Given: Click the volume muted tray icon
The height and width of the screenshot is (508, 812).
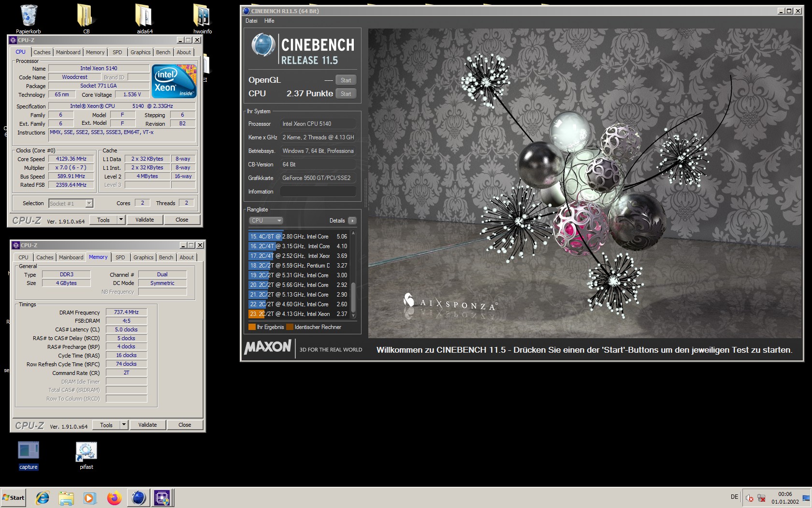Looking at the screenshot, I should [750, 498].
